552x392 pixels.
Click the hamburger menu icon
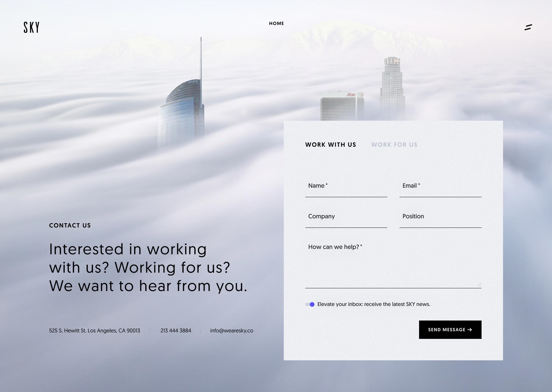click(528, 27)
